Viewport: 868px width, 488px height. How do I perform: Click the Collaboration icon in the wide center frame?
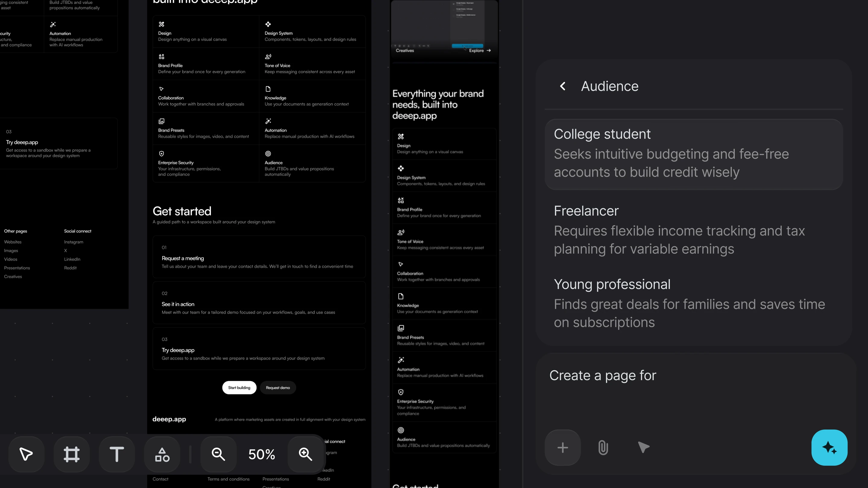[x=162, y=89]
